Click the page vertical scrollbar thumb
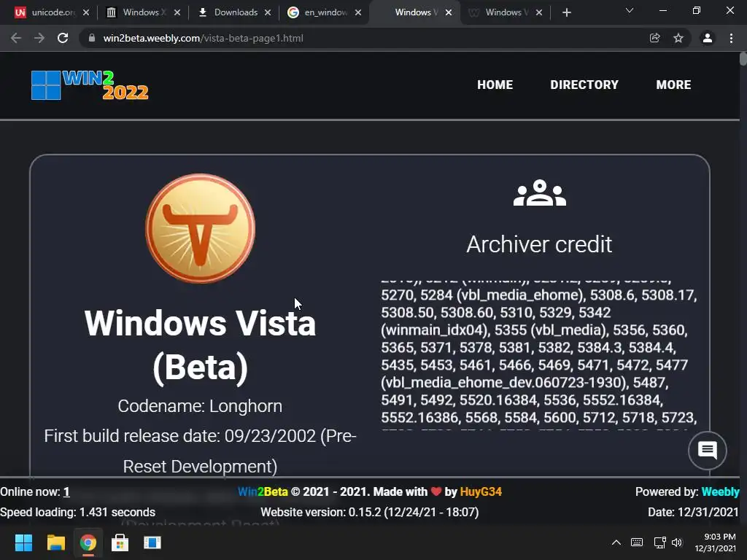This screenshot has width=747, height=560. [x=743, y=59]
